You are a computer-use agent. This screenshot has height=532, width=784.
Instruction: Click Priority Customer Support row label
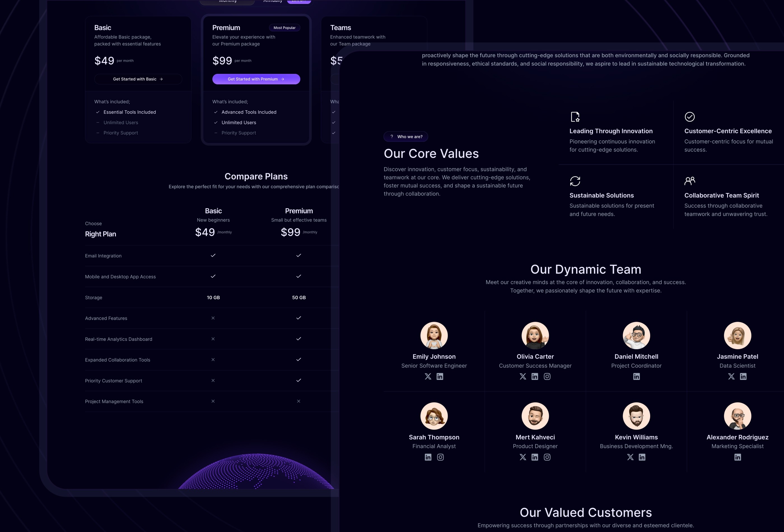pyautogui.click(x=113, y=381)
